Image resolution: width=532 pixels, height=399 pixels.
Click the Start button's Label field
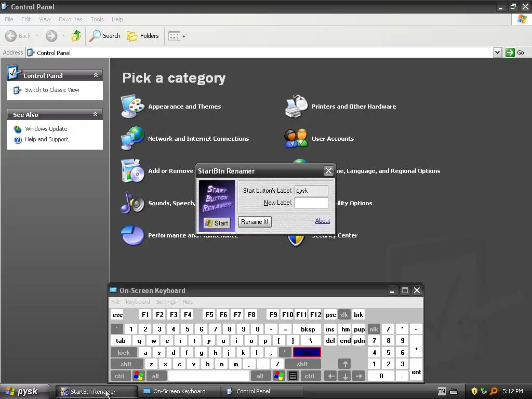(x=311, y=191)
